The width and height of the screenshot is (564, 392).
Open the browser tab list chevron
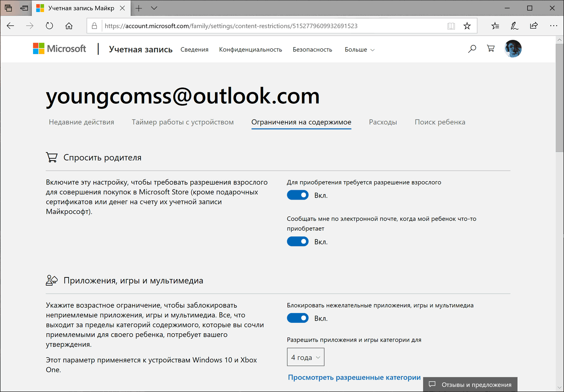(x=154, y=8)
